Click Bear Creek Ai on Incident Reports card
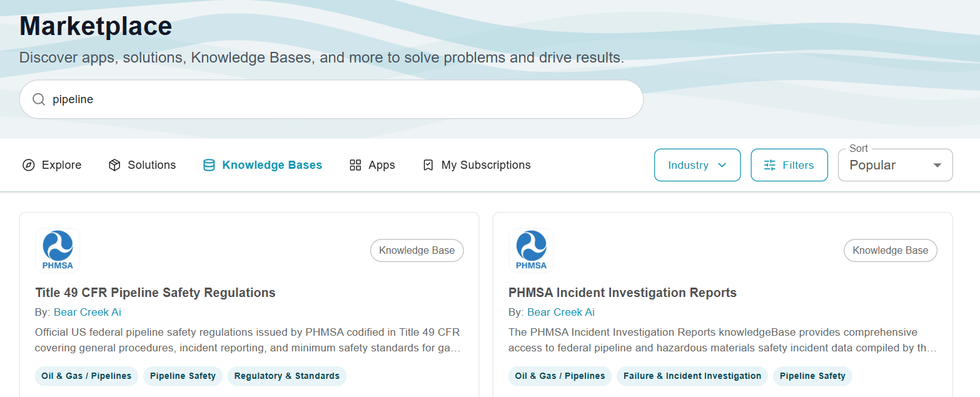Viewport: 980px width, 397px height. pos(561,312)
